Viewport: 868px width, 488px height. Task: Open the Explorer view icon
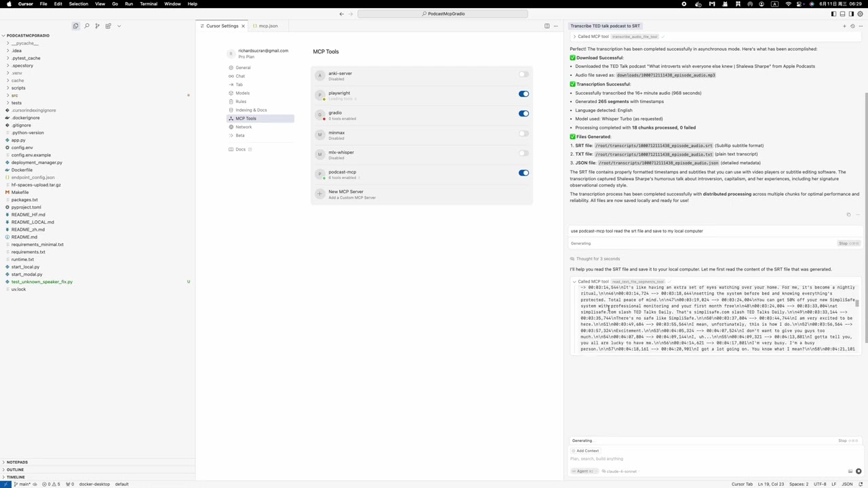(75, 26)
